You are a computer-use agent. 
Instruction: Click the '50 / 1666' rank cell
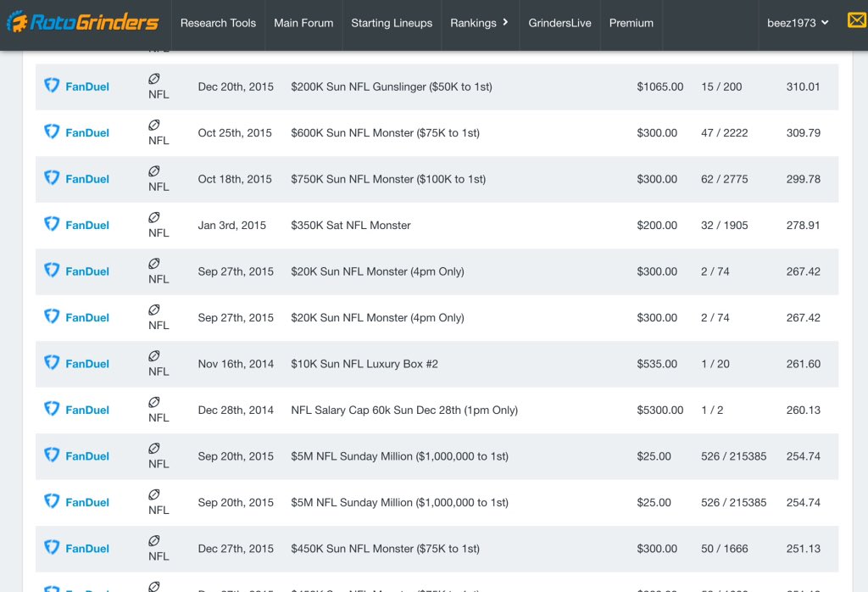click(x=724, y=549)
